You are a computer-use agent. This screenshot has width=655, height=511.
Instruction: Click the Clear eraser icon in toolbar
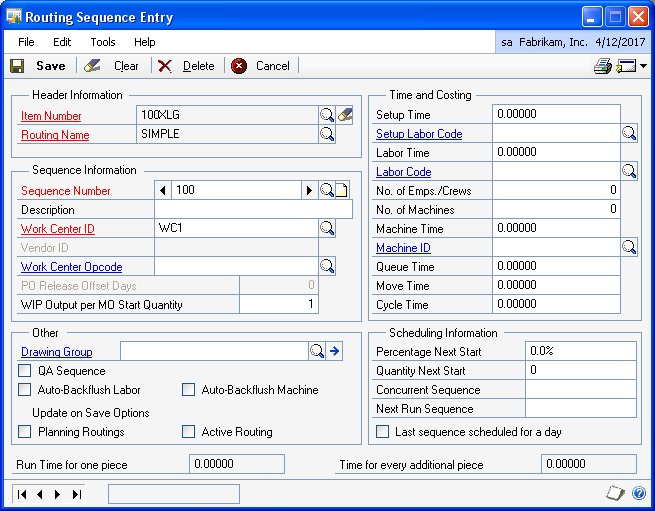tap(92, 66)
